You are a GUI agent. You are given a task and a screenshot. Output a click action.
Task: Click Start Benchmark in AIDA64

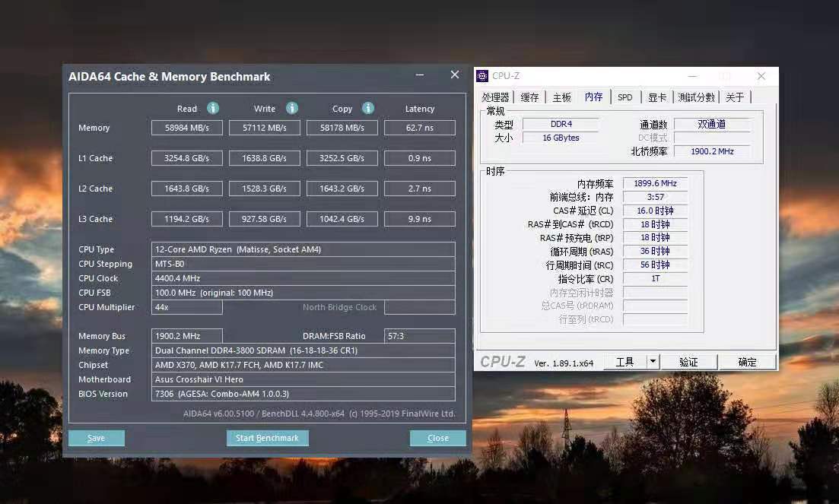pyautogui.click(x=268, y=439)
